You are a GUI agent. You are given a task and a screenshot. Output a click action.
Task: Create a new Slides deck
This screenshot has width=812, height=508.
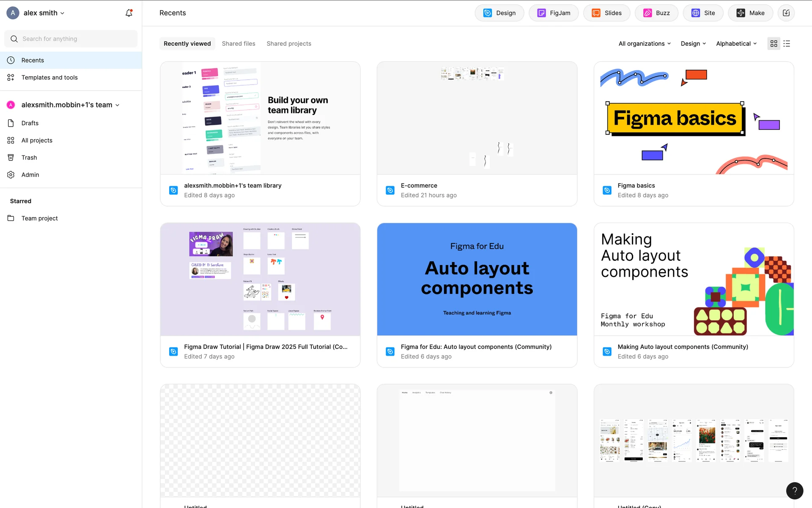tap(606, 13)
